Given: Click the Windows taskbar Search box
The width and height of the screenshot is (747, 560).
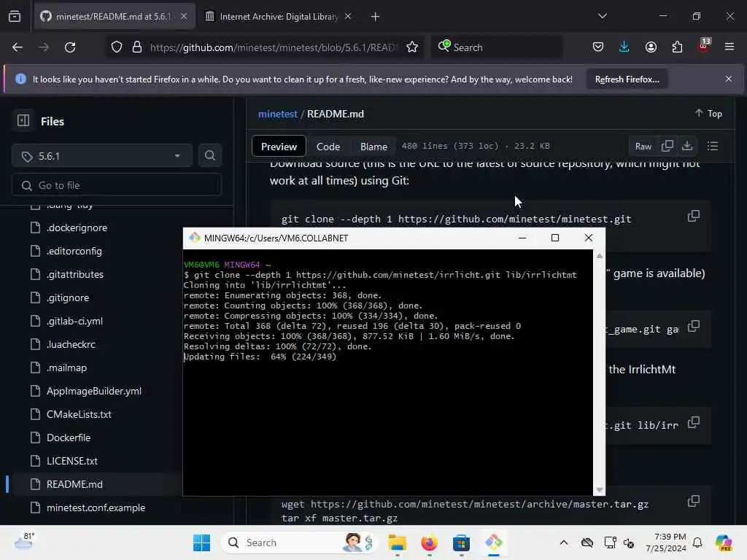Looking at the screenshot, I should [299, 542].
